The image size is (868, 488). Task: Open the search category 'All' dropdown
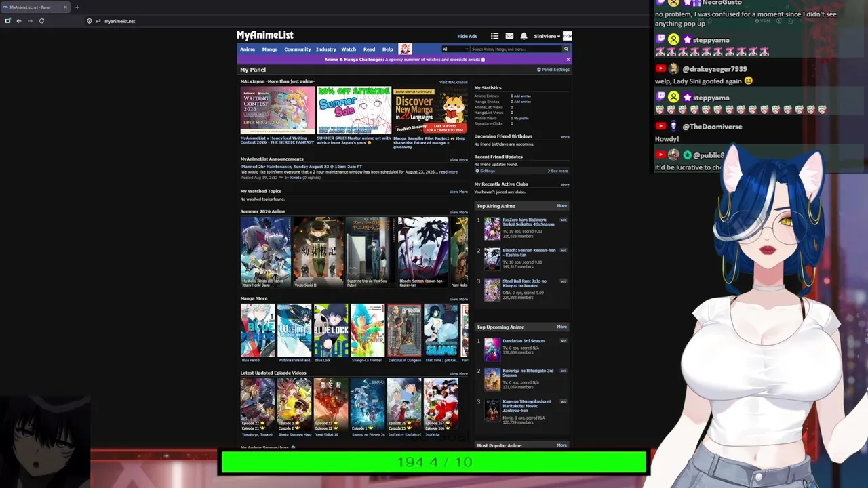pyautogui.click(x=455, y=49)
